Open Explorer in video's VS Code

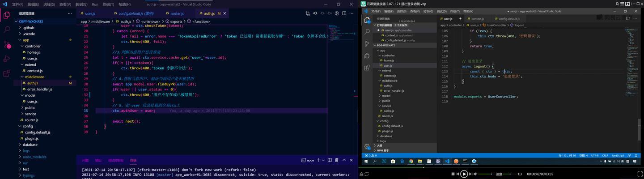tap(367, 20)
